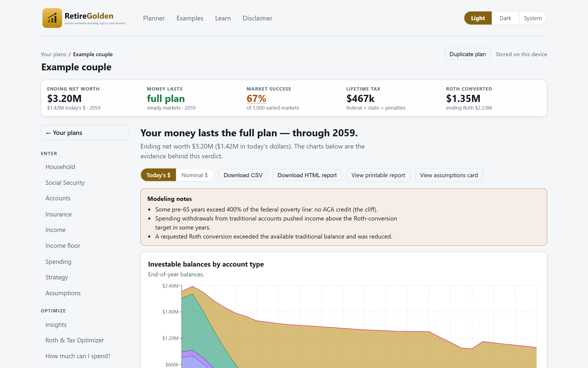
Task: Switch theme to Light
Action: point(478,18)
